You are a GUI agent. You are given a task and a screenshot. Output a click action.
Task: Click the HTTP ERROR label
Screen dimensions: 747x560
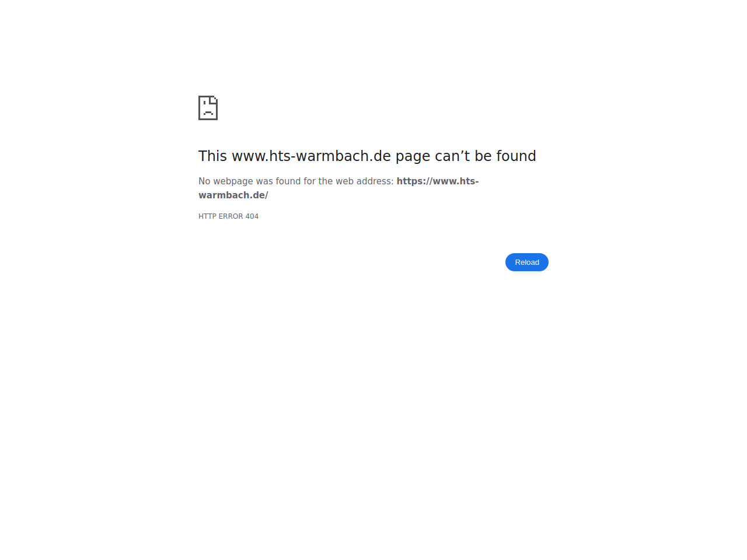click(221, 216)
